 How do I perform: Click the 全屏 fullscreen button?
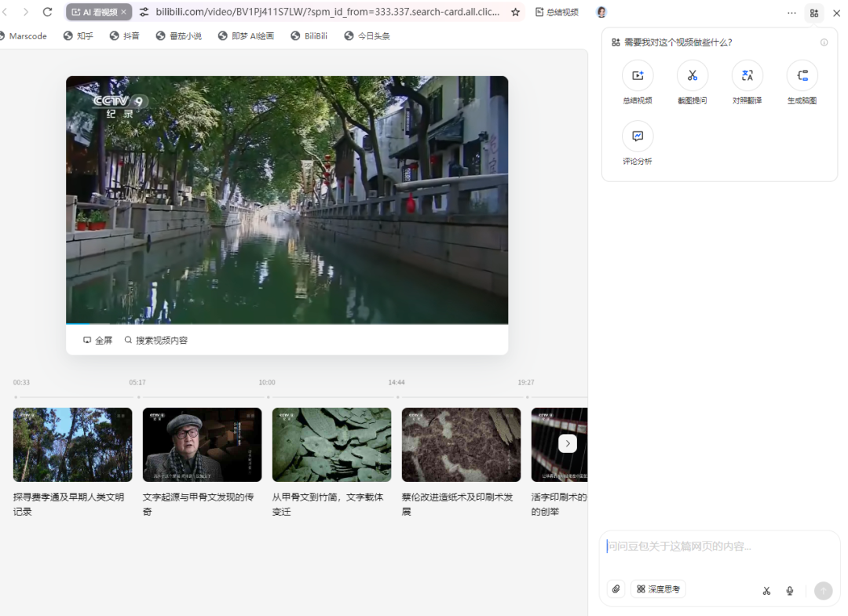(x=98, y=341)
